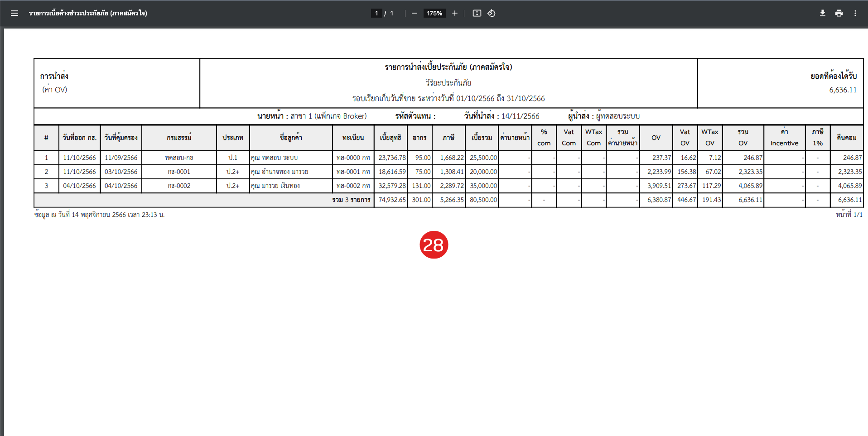Click OV value 2,233.99
This screenshot has height=436, width=868.
(x=659, y=172)
